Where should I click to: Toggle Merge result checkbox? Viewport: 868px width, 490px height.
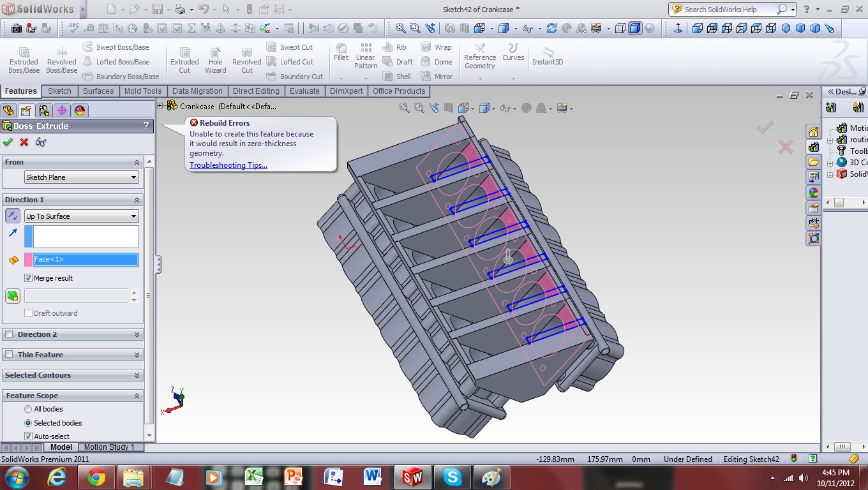pos(28,278)
